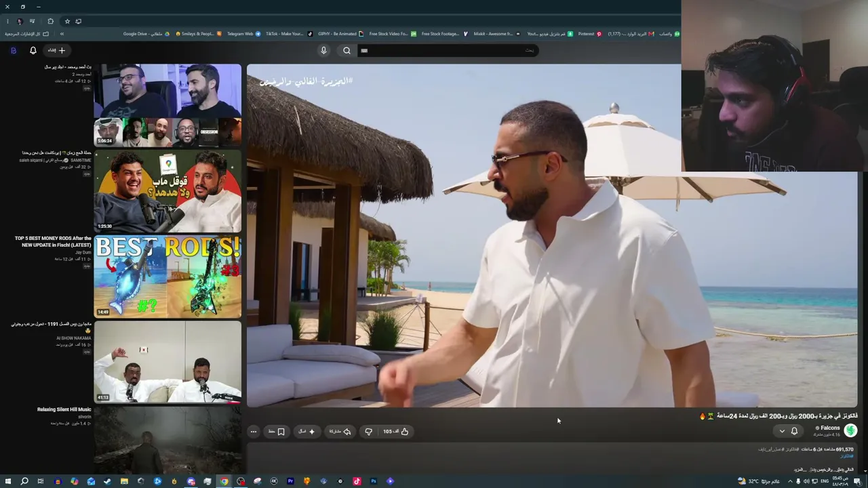Open the Free Stock Footage bookmark
The width and height of the screenshot is (868, 488).
coord(444,34)
